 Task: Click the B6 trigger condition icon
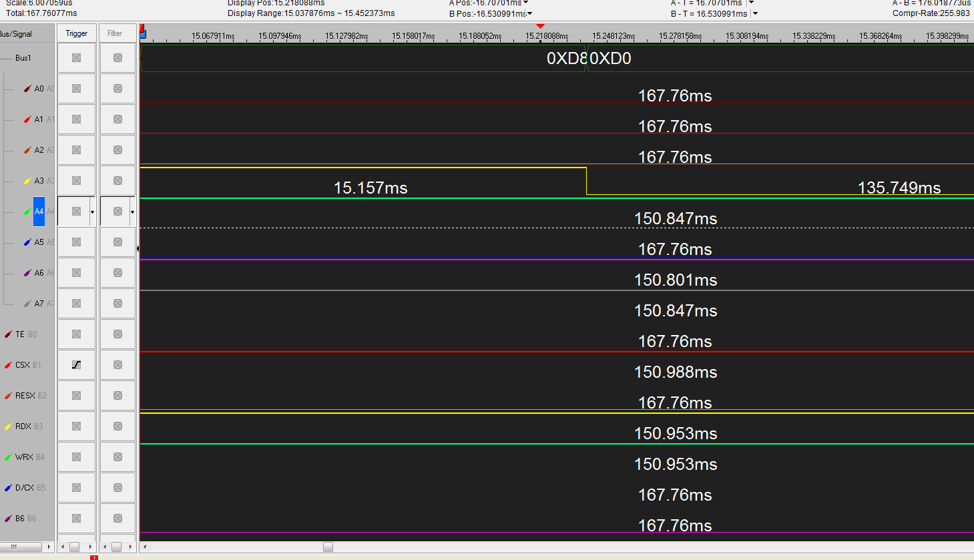point(76,519)
